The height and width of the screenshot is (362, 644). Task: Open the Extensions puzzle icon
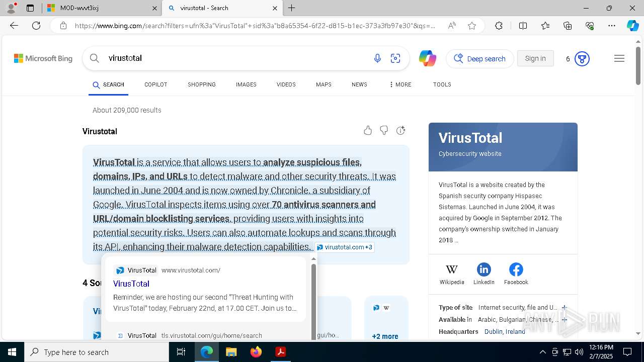[x=499, y=26]
